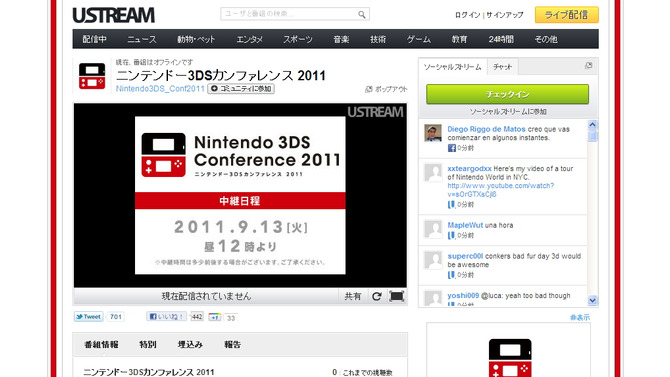Open the その他 nav item

(x=546, y=39)
